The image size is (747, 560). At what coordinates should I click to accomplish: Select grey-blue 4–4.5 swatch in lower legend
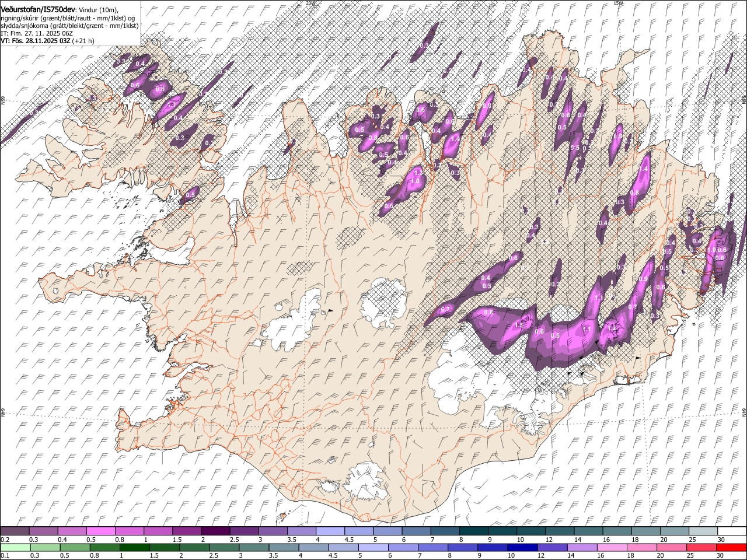314,547
